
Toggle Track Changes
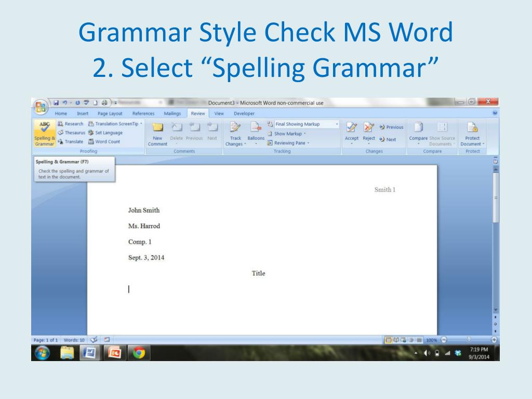[x=235, y=135]
